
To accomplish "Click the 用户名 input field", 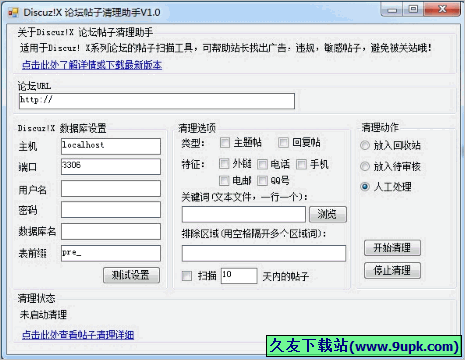I will [111, 189].
